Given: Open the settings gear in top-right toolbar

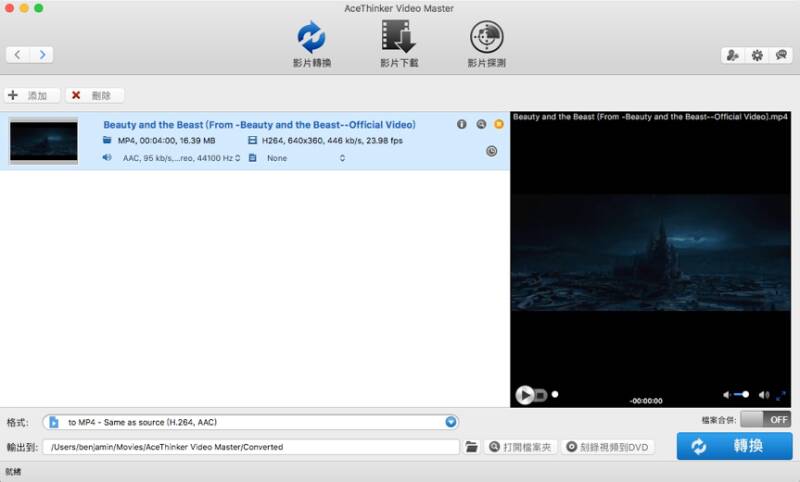Looking at the screenshot, I should point(757,55).
